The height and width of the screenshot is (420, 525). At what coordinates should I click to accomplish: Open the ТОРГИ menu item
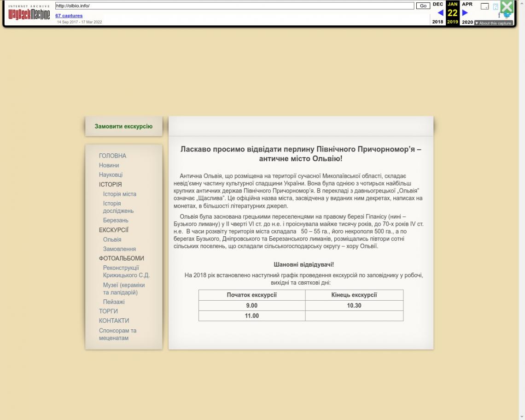(x=108, y=311)
